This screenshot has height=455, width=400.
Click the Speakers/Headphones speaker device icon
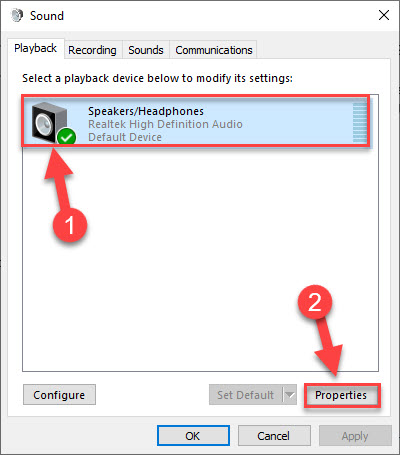coord(49,122)
